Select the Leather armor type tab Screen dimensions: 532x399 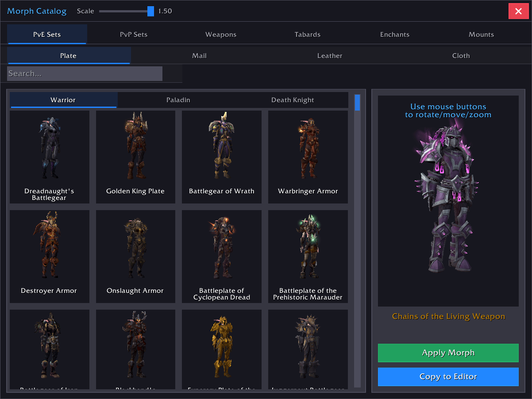[330, 56]
